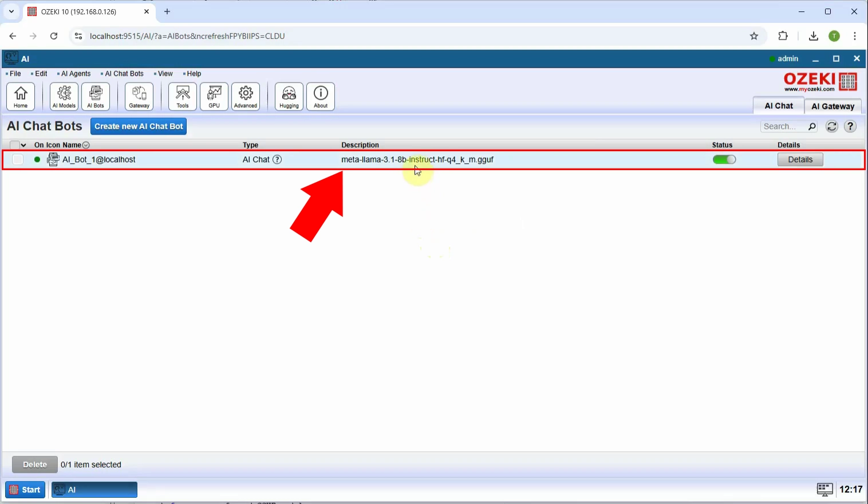Open the About info icon
868x504 pixels.
click(321, 96)
